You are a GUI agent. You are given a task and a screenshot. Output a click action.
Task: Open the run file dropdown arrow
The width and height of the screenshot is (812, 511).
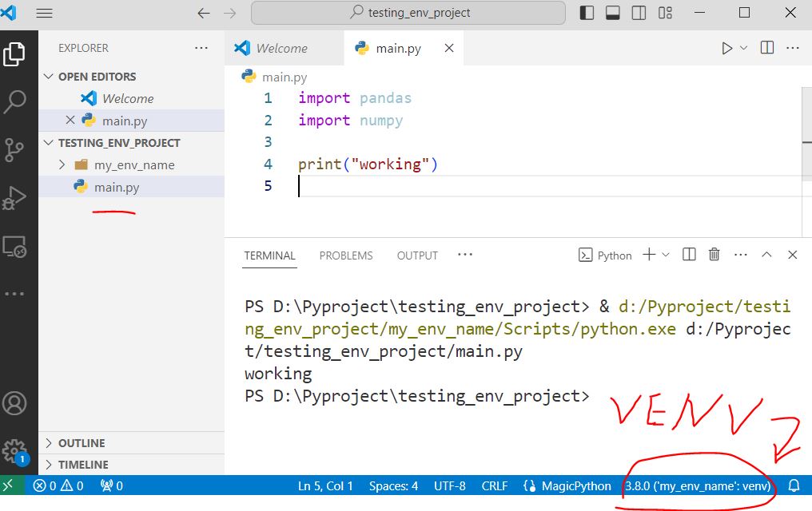click(743, 48)
